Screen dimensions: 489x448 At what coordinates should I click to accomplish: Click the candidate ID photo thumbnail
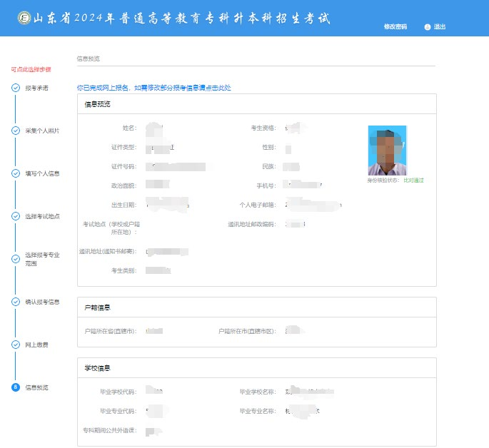(387, 151)
